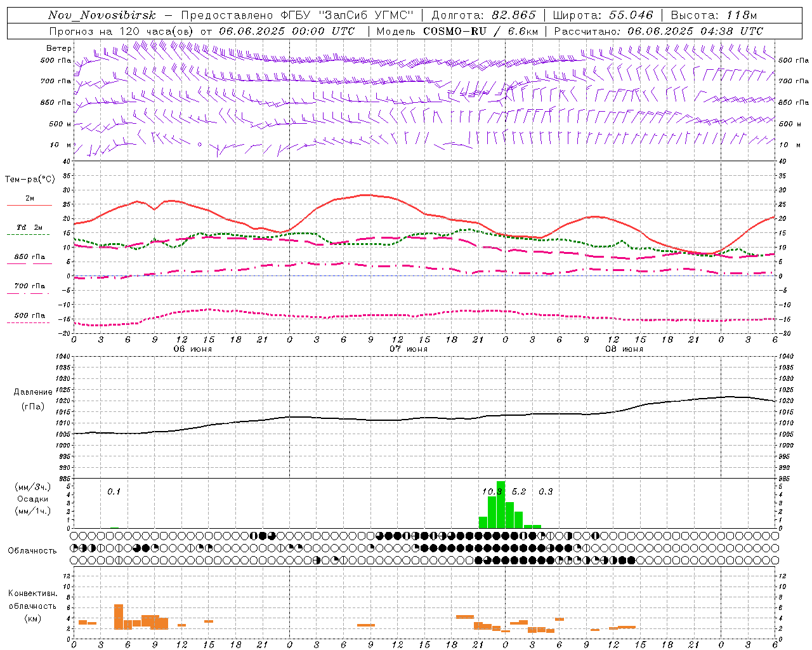
Task: Click the tallest orange convective cloud bar
Action: point(119,616)
